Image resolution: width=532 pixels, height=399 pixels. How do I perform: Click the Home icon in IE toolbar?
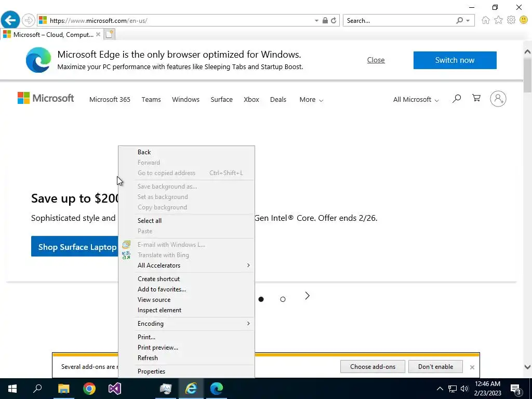486,20
